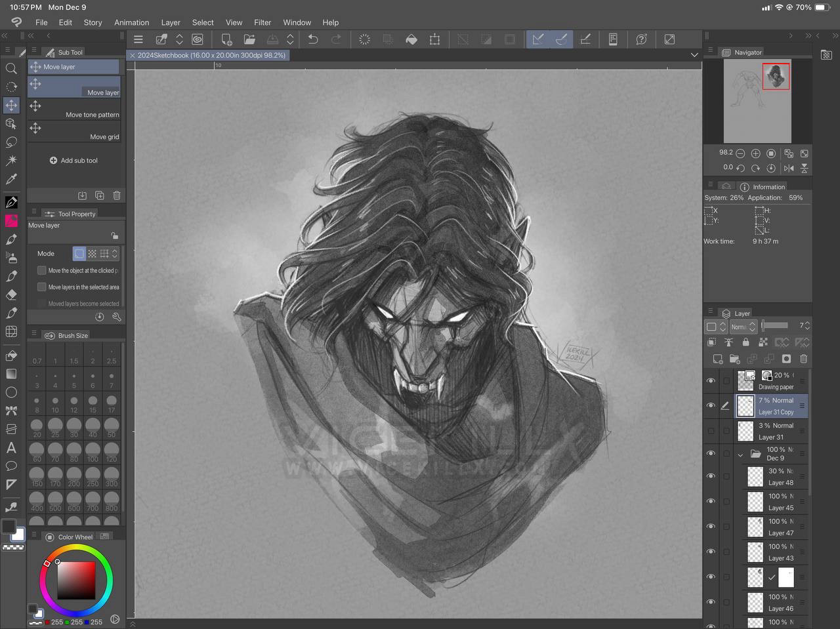Hide the Drawing paper layer
Screen dimensions: 840x629
click(711, 380)
